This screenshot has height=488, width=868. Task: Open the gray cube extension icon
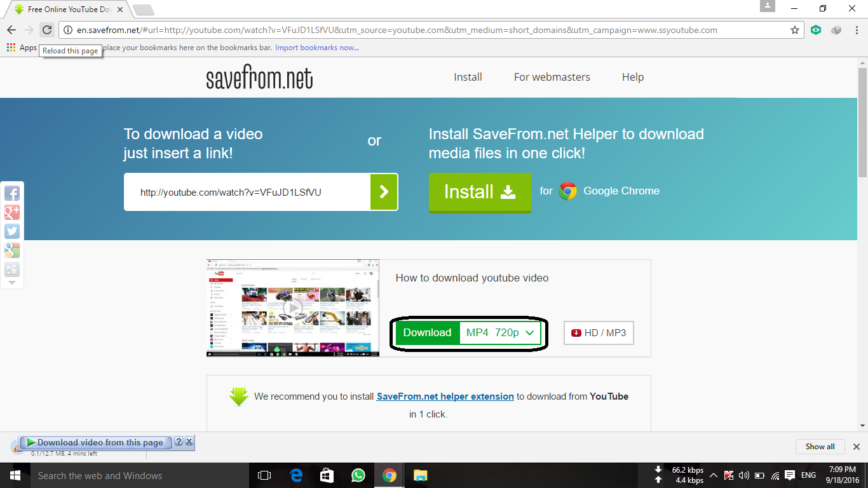click(x=836, y=30)
